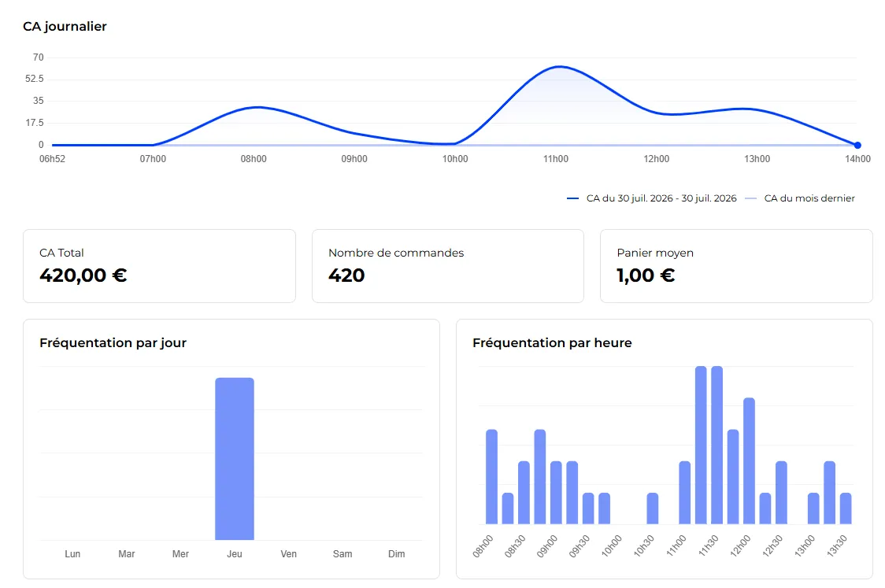The image size is (885, 588).
Task: Select the 08h00 hump on the CA curve
Action: 257,107
